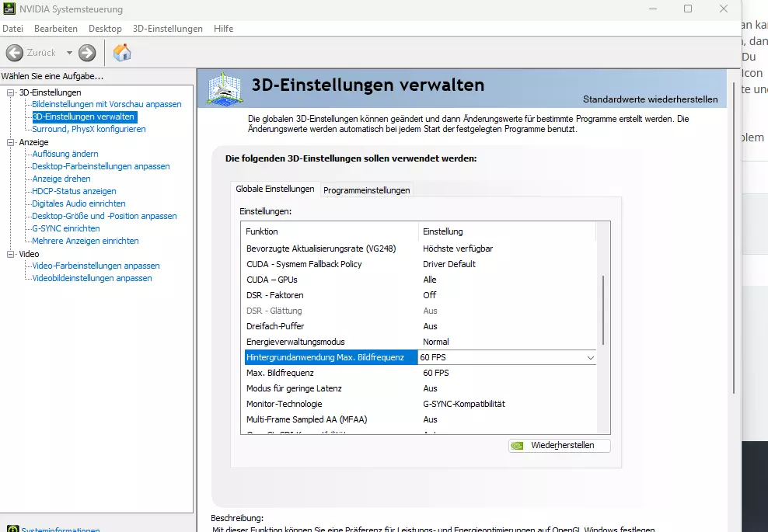Viewport: 768px width, 532px height.
Task: Select the CUDA - Sysmem Fallback Policy row
Action: pyautogui.click(x=421, y=264)
